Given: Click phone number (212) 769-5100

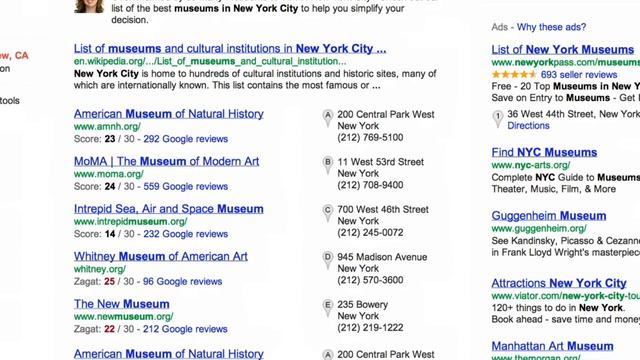Looking at the screenshot, I should 370,138.
